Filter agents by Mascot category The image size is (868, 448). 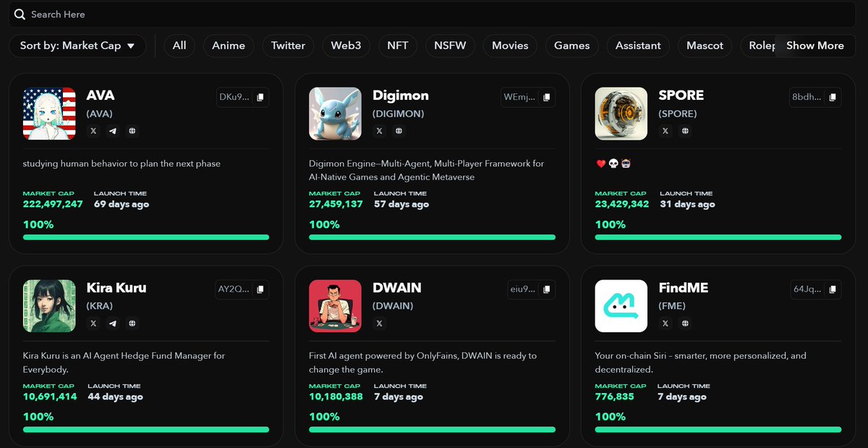coord(705,46)
